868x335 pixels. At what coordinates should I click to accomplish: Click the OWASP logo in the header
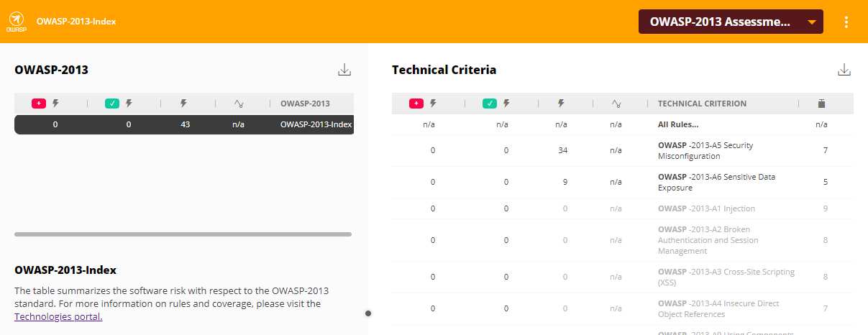pos(17,22)
